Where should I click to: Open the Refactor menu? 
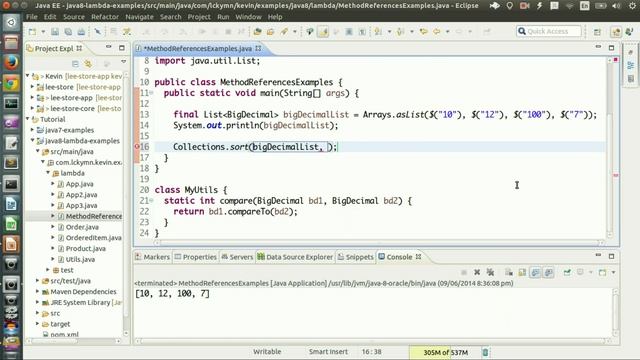pos(105,17)
